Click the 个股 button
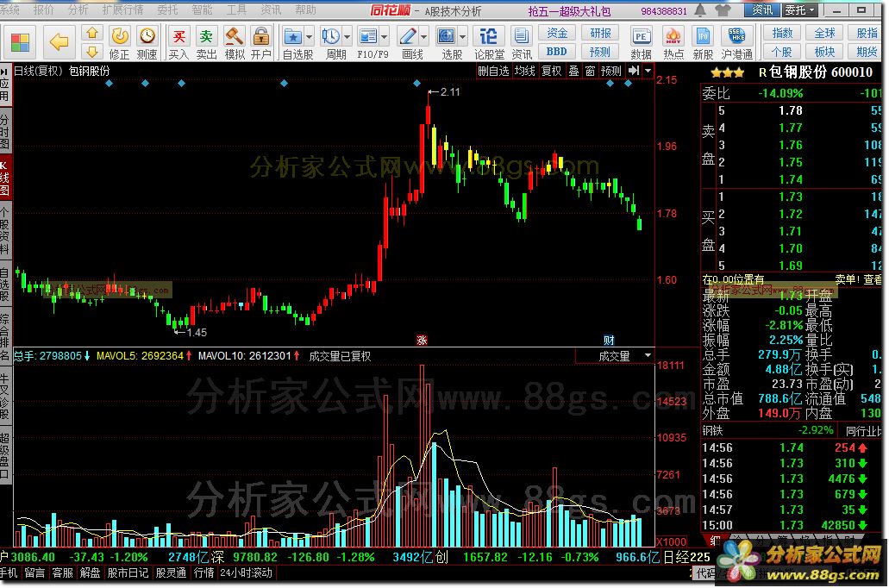Image resolution: width=889 pixels, height=588 pixels. point(782,52)
